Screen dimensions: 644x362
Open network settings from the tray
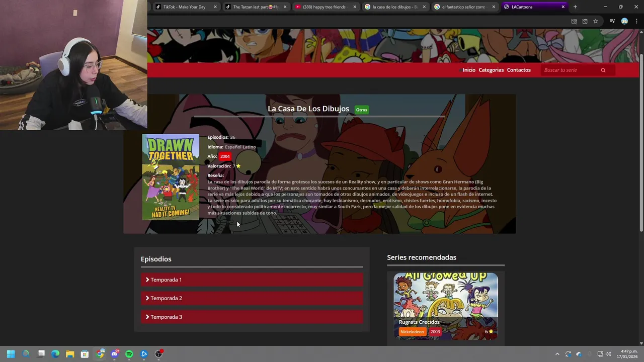coord(600,354)
